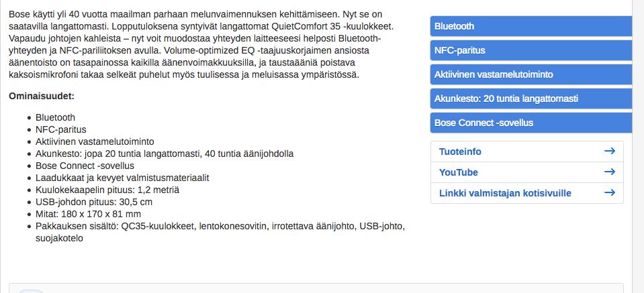644x293 pixels.
Task: Click the arrow icon beside Tuoteinfo
Action: coord(610,152)
